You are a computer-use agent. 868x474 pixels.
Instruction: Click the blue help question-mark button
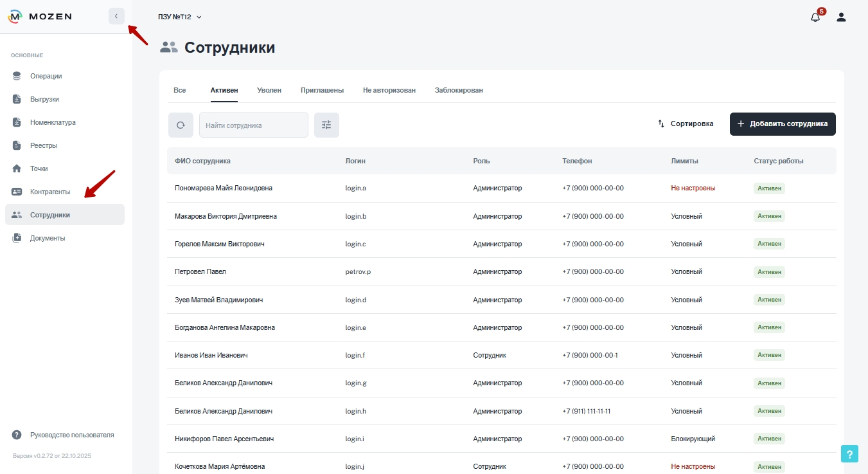coord(849,453)
